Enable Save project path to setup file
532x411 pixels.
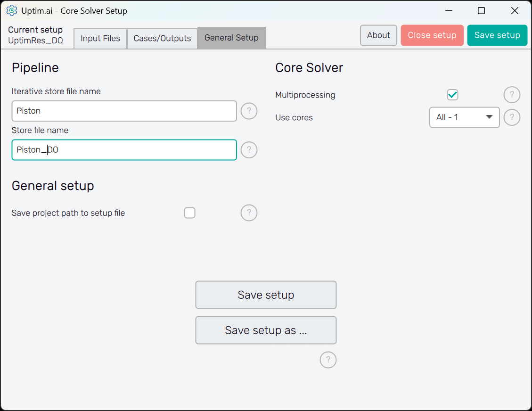pyautogui.click(x=189, y=213)
